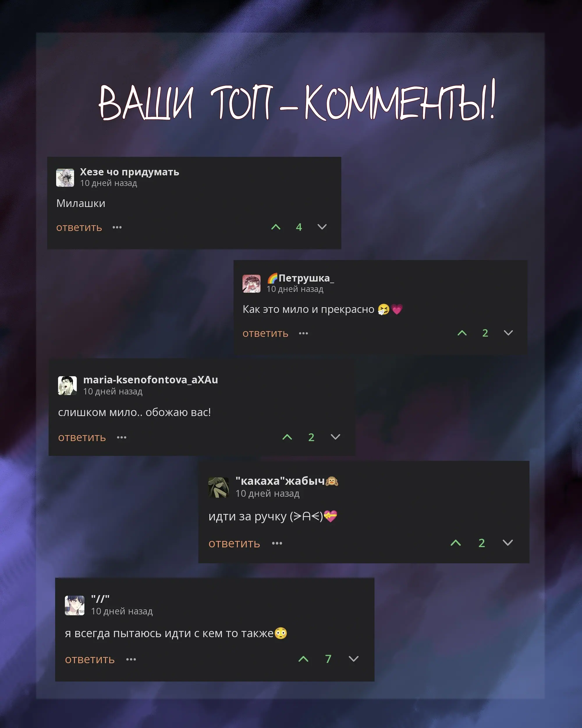This screenshot has width=582, height=728.
Task: Open Хезе чо придумать's avatar
Action: click(65, 178)
